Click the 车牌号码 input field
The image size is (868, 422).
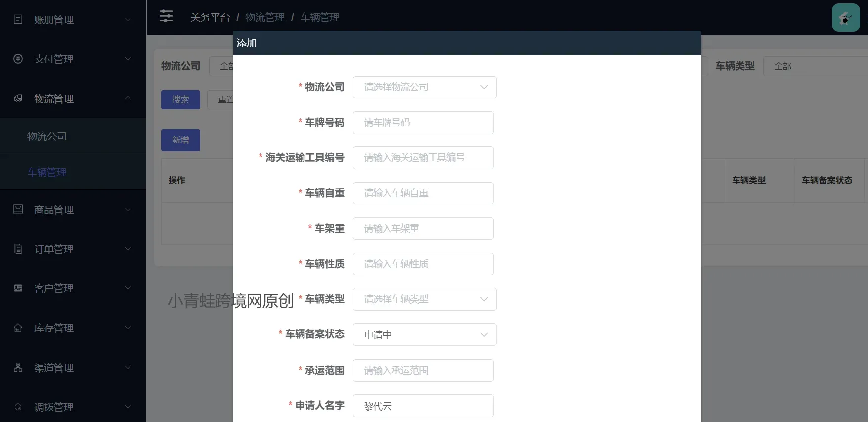[x=423, y=123]
